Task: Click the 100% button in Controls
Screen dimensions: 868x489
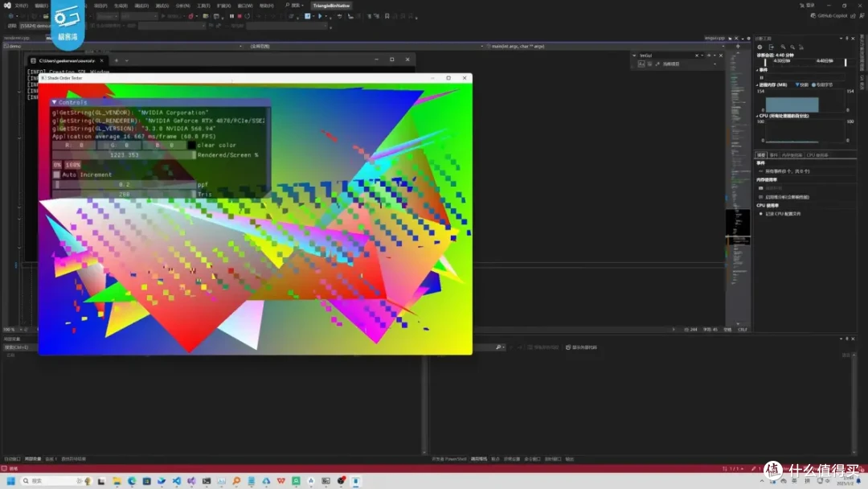Action: click(72, 165)
